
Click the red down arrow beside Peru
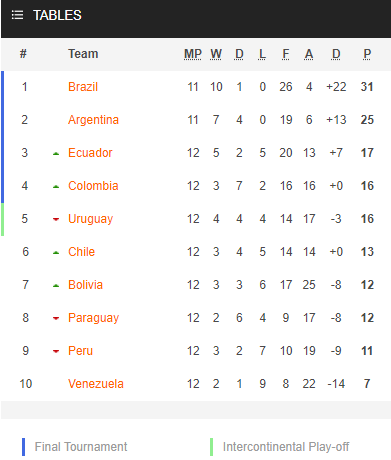click(56, 351)
